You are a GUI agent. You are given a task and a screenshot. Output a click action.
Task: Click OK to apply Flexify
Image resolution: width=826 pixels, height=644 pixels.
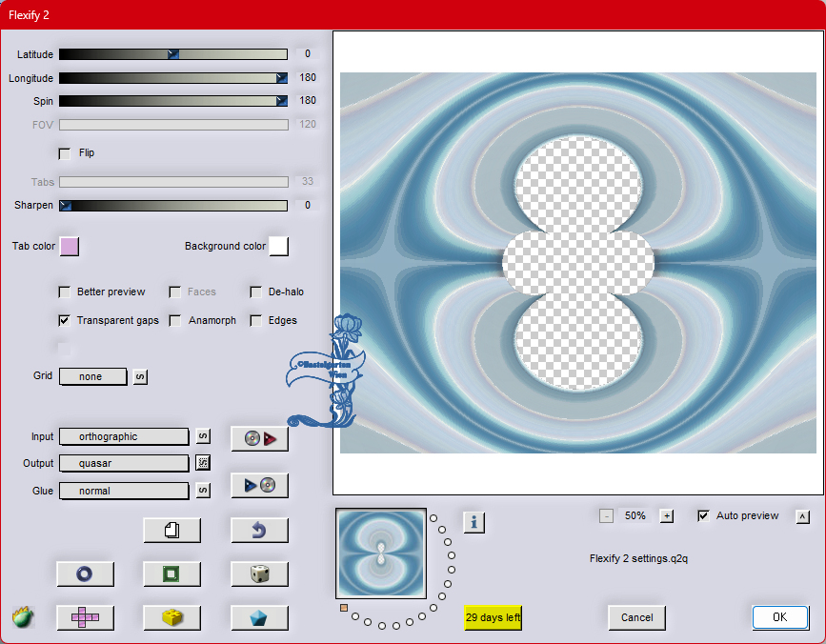pyautogui.click(x=779, y=617)
